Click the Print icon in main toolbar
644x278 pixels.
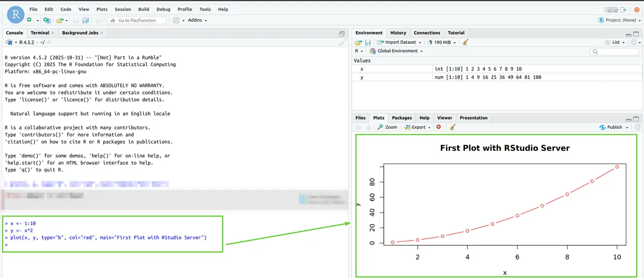coord(98,20)
